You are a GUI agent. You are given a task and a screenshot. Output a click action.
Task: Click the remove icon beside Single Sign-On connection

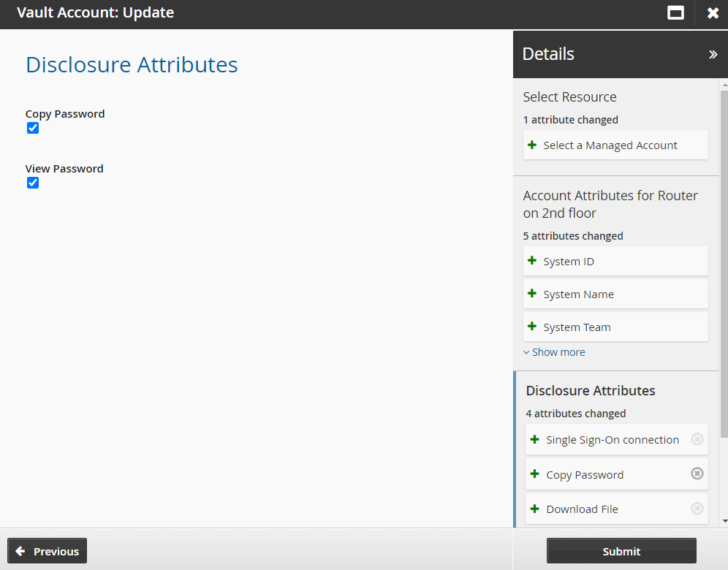pyautogui.click(x=697, y=439)
